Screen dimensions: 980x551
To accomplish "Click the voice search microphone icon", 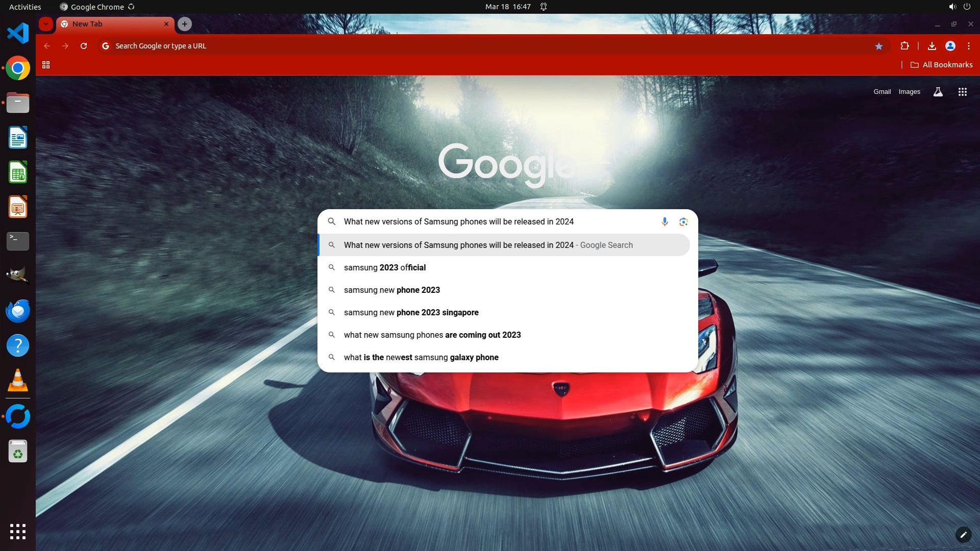I will tap(665, 221).
